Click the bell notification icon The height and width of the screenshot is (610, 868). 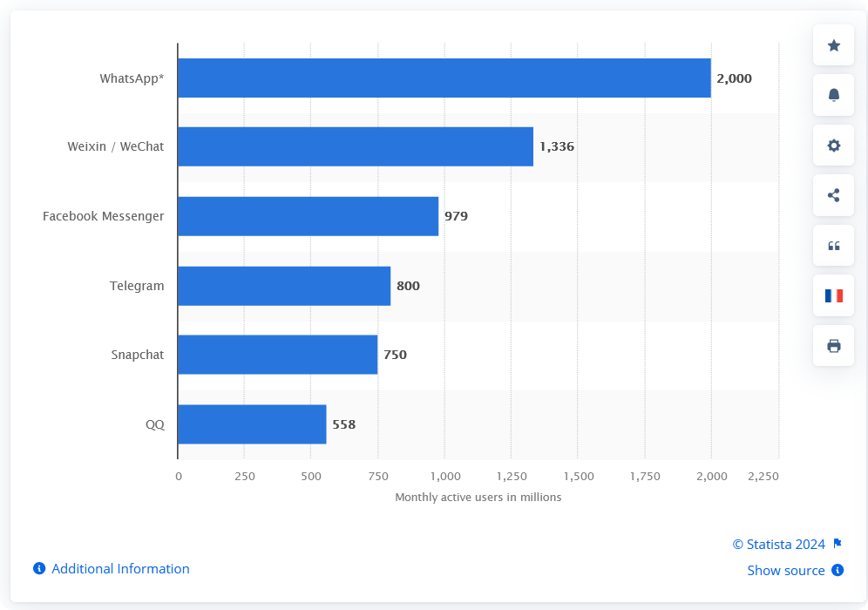tap(834, 95)
